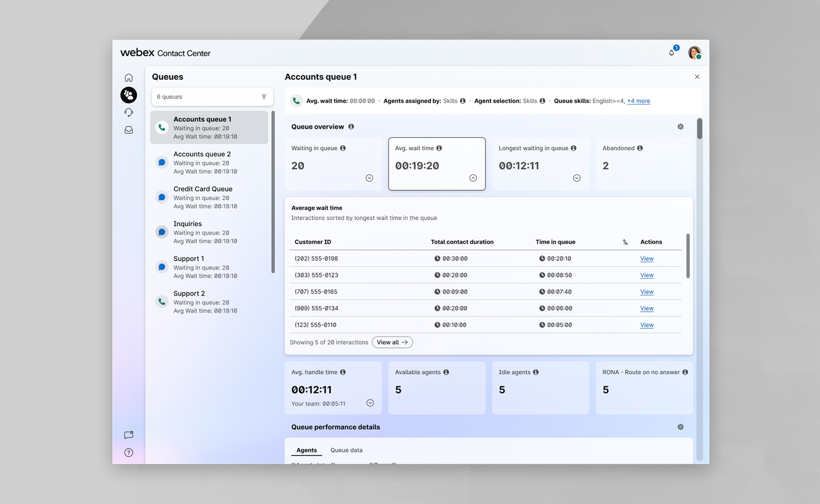Open the Home icon in left sidebar

pyautogui.click(x=128, y=77)
